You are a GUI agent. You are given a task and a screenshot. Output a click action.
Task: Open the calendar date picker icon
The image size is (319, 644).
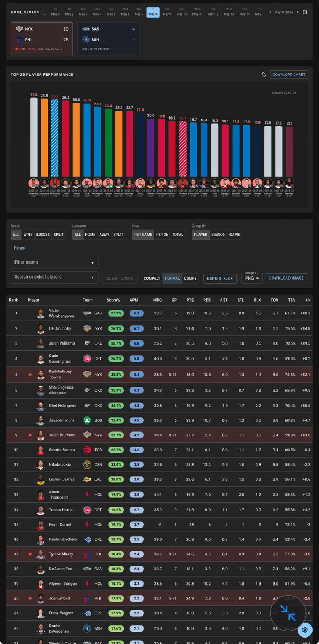click(305, 12)
